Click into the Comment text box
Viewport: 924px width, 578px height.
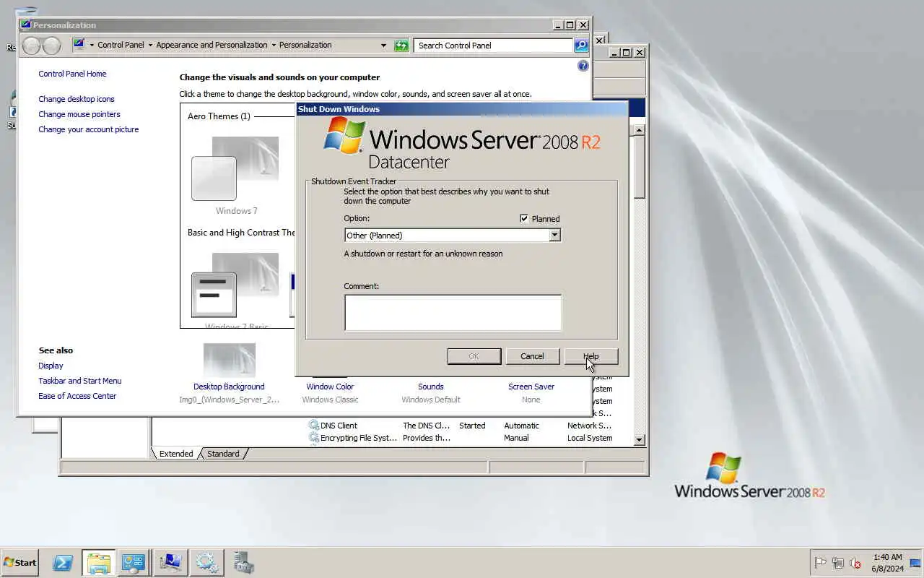453,312
